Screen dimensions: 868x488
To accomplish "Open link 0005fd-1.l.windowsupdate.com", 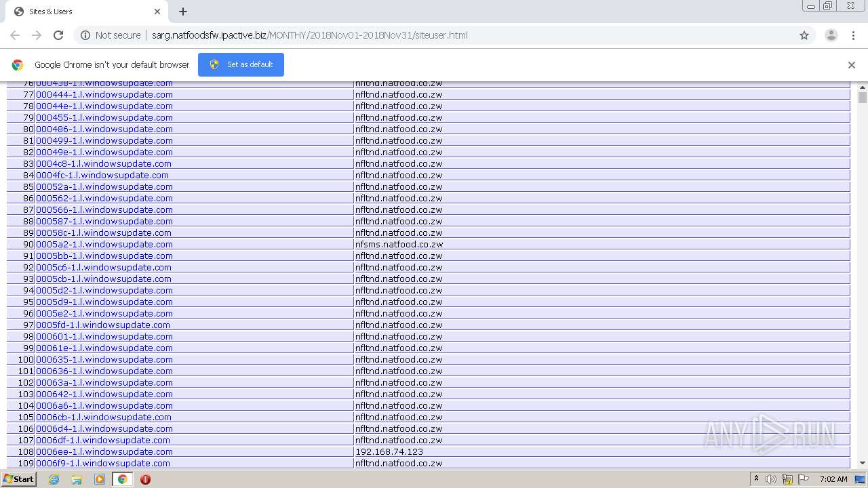I will pyautogui.click(x=103, y=325).
